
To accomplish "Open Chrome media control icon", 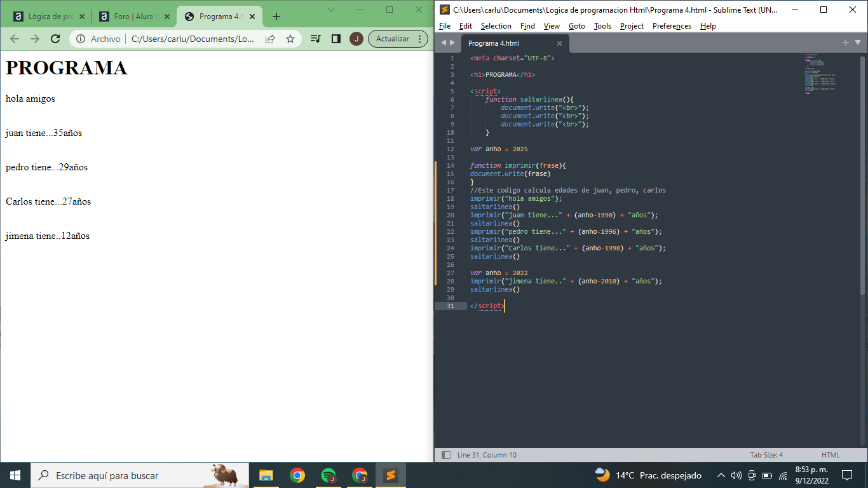I will [x=315, y=39].
